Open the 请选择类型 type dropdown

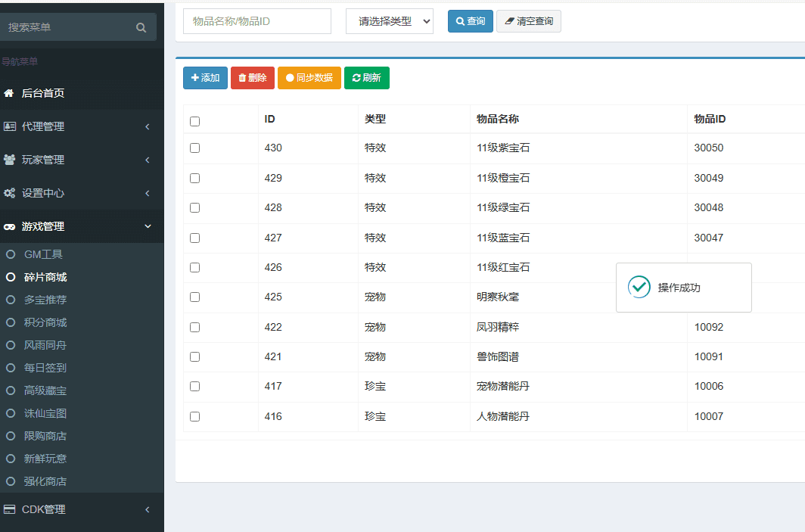390,21
